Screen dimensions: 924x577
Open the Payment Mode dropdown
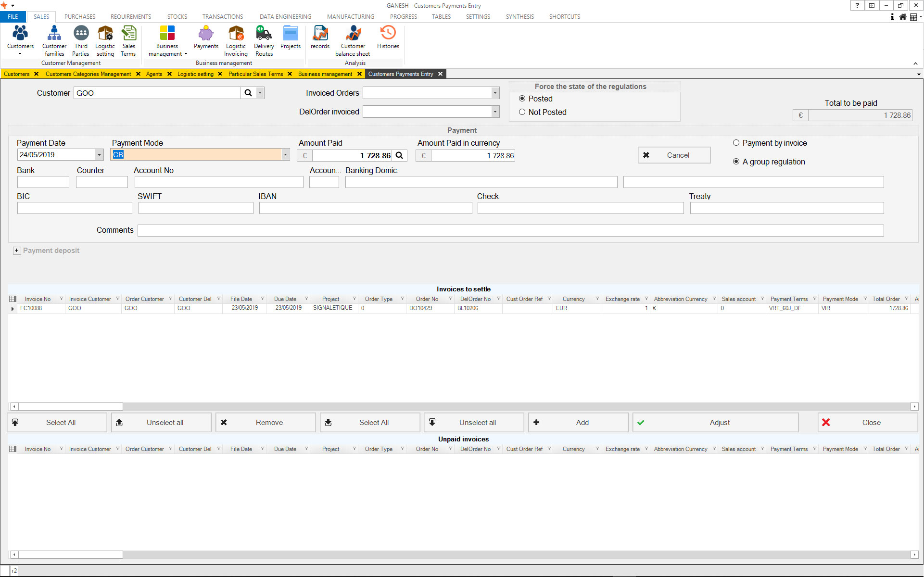[x=285, y=155]
